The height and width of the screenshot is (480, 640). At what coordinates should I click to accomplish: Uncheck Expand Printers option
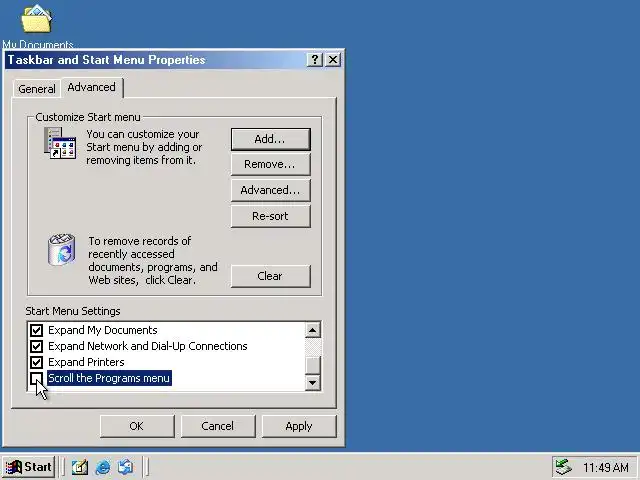pyautogui.click(x=36, y=362)
